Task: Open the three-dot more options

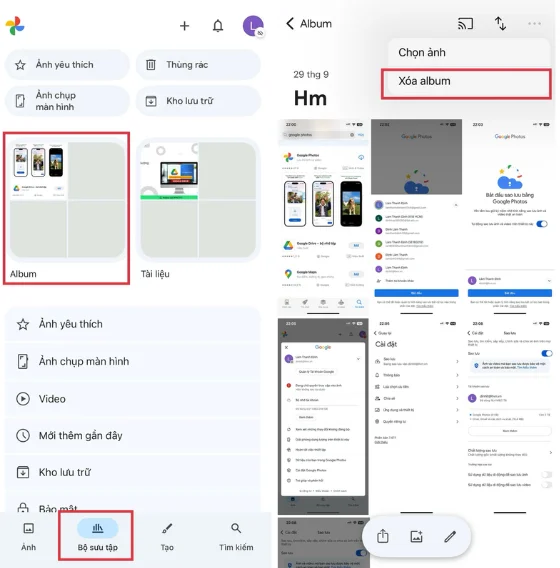Action: tap(534, 24)
